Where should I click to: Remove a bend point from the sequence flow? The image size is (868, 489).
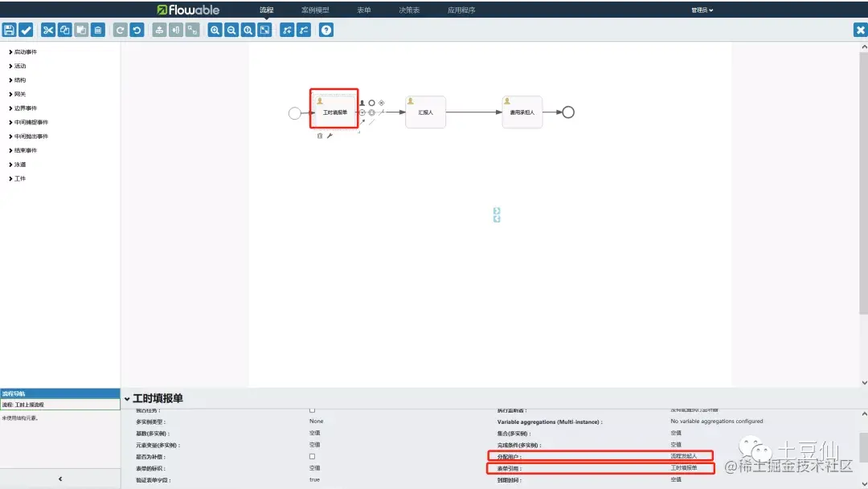coord(304,30)
